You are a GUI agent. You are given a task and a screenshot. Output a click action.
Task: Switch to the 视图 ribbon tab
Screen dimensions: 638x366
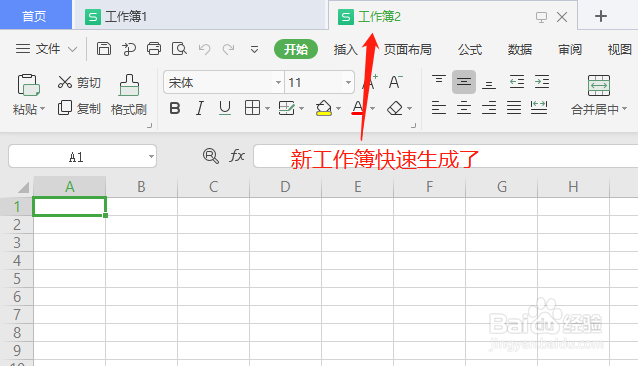(620, 50)
